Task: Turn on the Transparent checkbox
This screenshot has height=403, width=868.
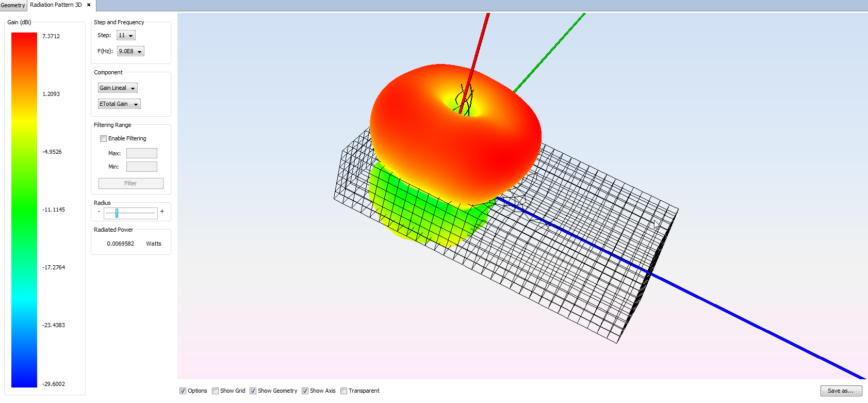Action: [x=344, y=391]
